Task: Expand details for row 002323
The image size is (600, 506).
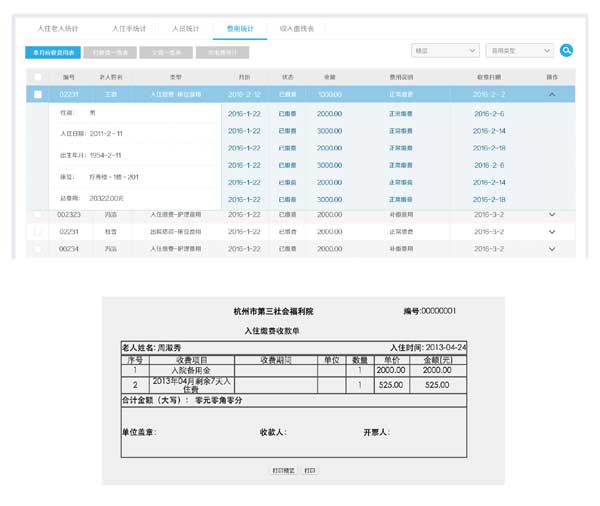Action: [551, 214]
